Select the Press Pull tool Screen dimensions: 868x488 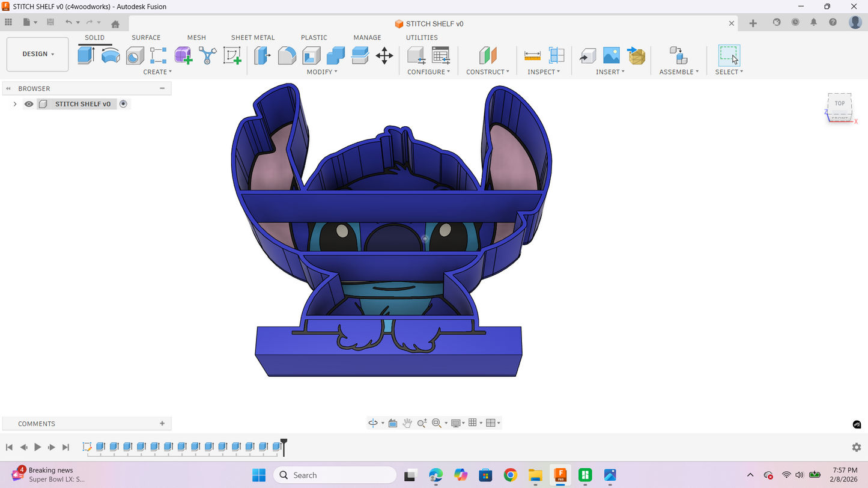click(x=262, y=55)
